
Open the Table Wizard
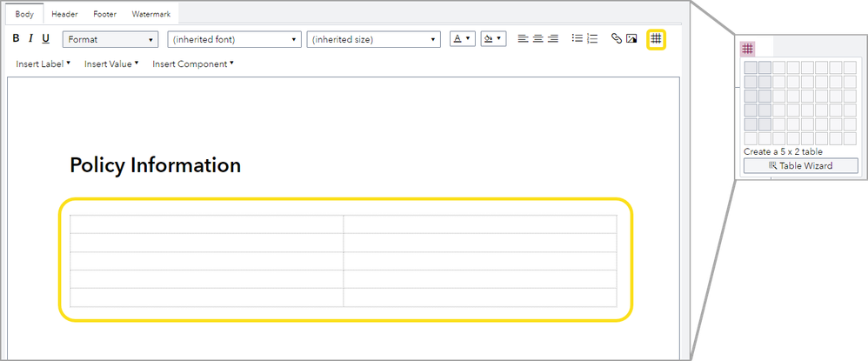point(800,165)
